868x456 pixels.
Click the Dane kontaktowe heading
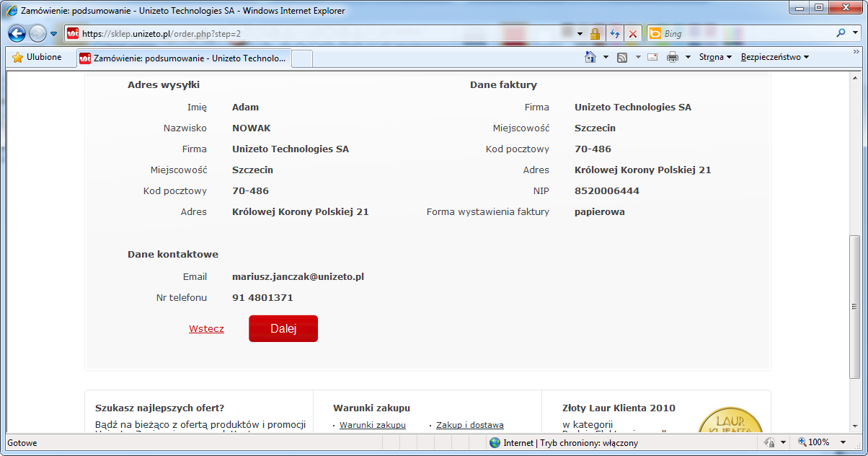[x=173, y=255]
